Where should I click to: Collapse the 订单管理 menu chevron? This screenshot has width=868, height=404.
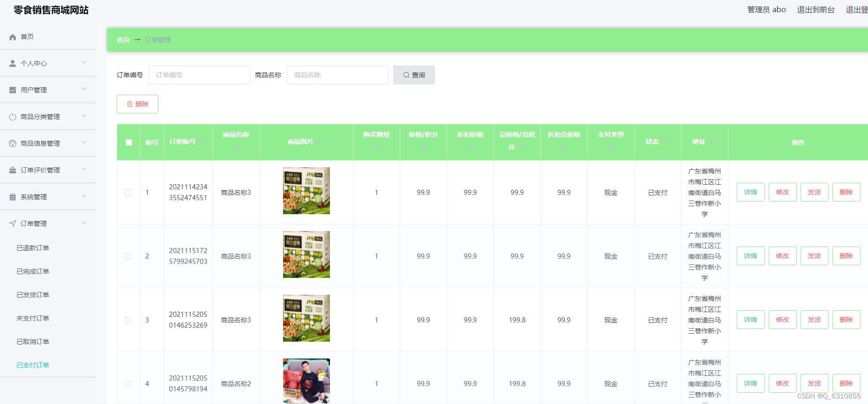84,223
